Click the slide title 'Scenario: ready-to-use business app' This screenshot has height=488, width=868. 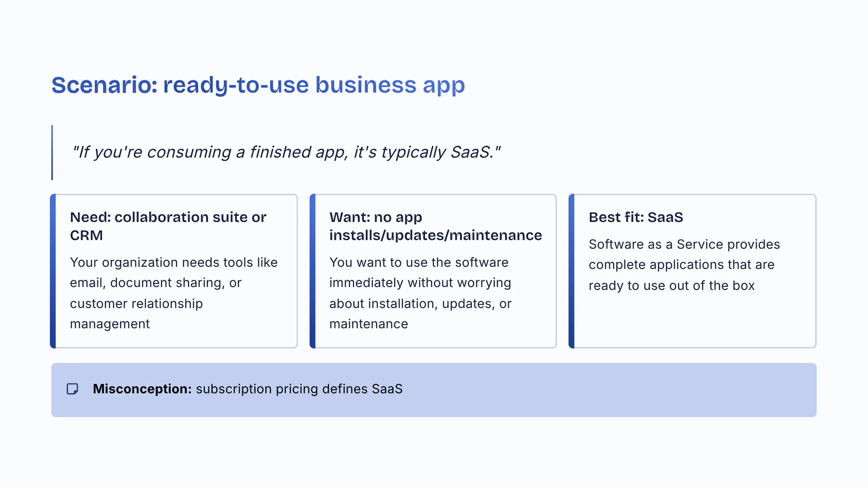click(258, 85)
